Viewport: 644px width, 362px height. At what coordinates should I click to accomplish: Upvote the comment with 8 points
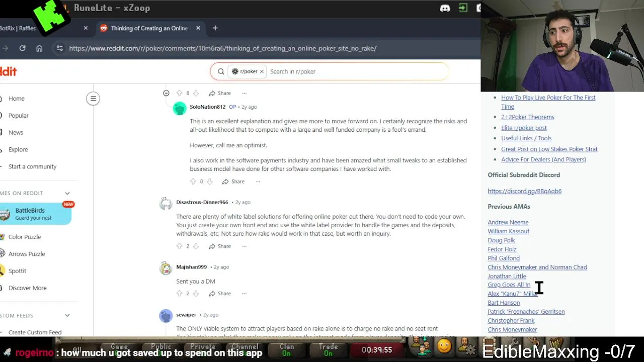click(179, 93)
